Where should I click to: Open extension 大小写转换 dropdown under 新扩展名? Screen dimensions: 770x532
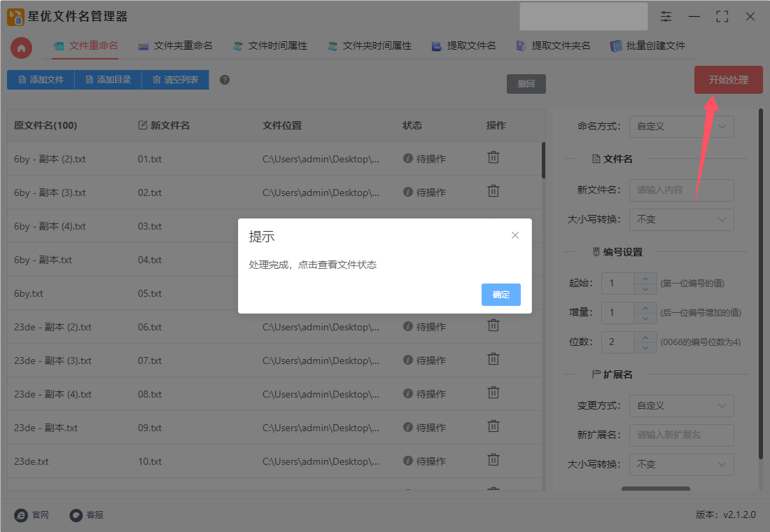(682, 464)
